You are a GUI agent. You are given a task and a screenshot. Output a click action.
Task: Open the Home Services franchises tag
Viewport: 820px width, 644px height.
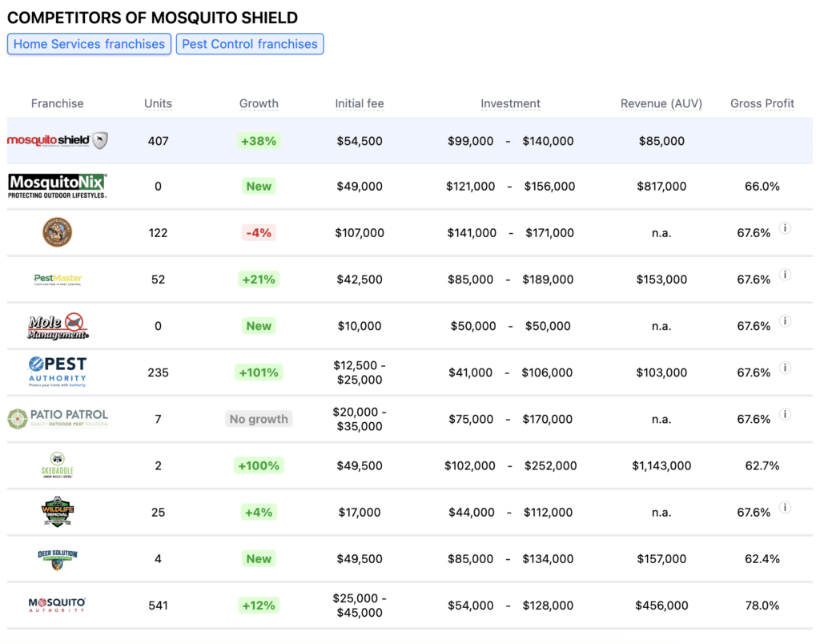(x=89, y=44)
